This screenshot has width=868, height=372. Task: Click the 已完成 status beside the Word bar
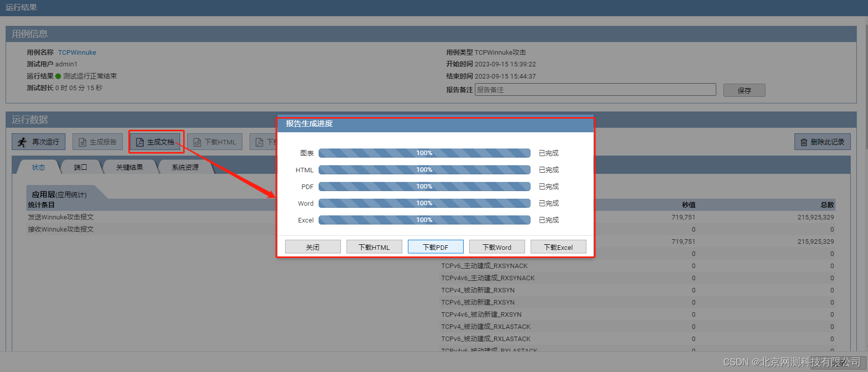549,203
